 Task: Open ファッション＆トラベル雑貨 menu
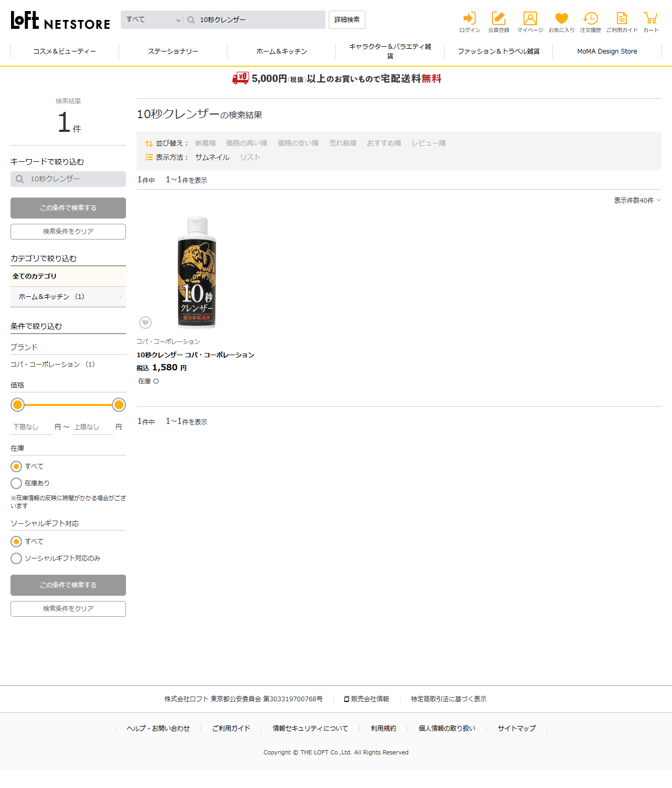tap(498, 51)
